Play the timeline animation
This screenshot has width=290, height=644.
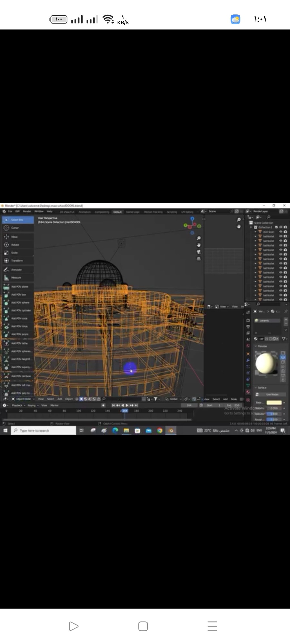click(127, 405)
